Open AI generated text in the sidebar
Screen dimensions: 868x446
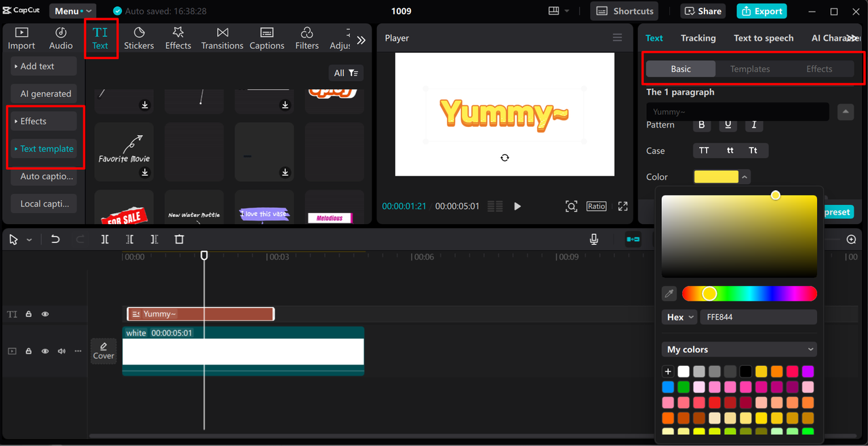coord(44,94)
